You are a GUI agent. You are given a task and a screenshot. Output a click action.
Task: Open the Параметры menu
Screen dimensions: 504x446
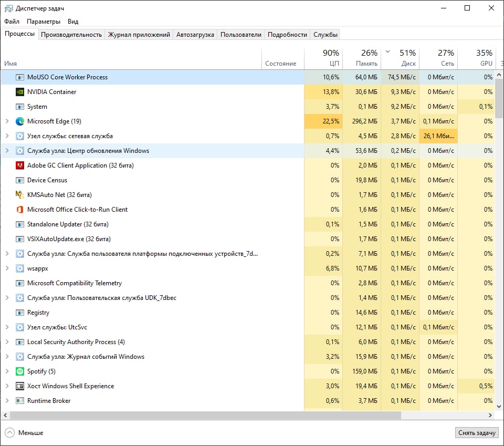click(x=44, y=22)
